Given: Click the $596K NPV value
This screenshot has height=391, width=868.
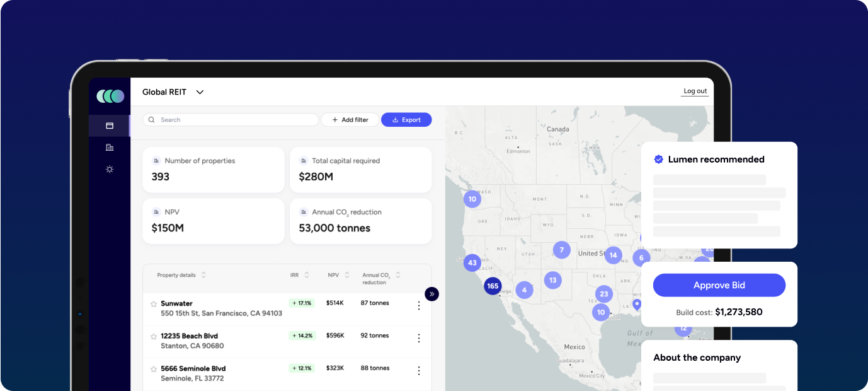Looking at the screenshot, I should 335,336.
